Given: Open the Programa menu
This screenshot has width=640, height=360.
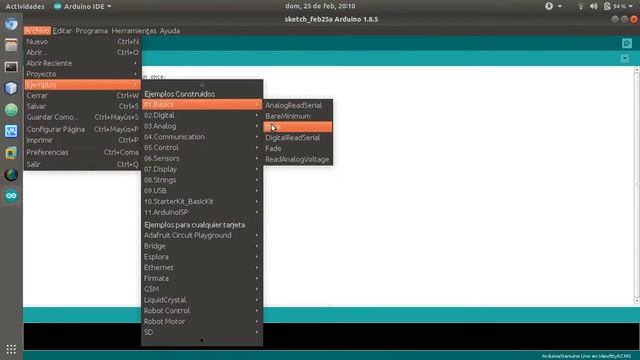Looking at the screenshot, I should pos(91,31).
